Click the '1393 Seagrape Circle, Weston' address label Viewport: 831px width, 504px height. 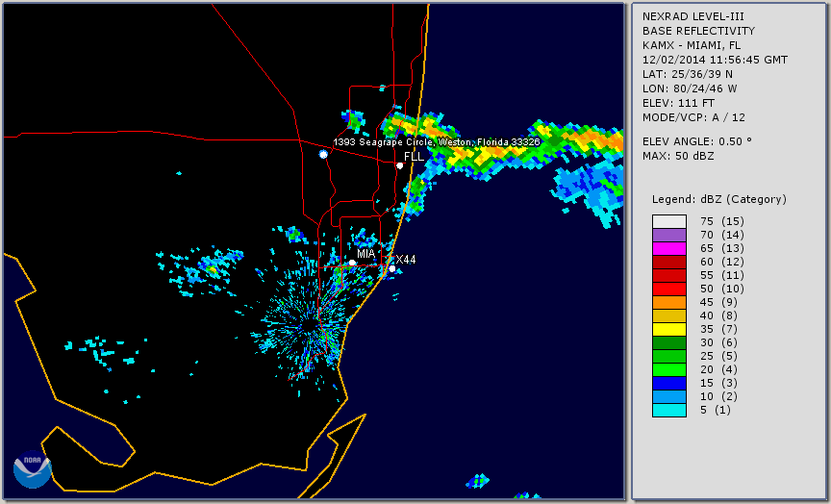(437, 142)
